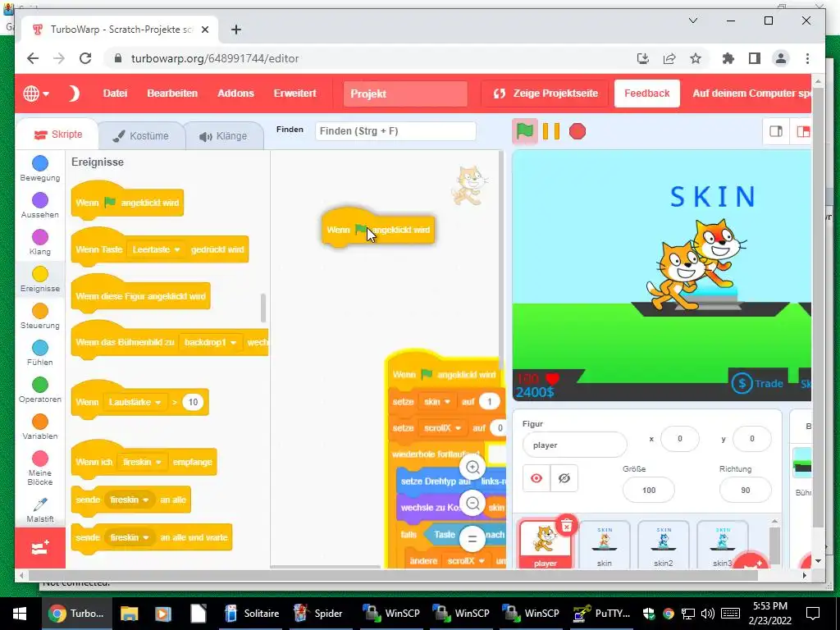Screen dimensions: 840x630
Task: Click the Richtung direction field
Action: coord(745,491)
